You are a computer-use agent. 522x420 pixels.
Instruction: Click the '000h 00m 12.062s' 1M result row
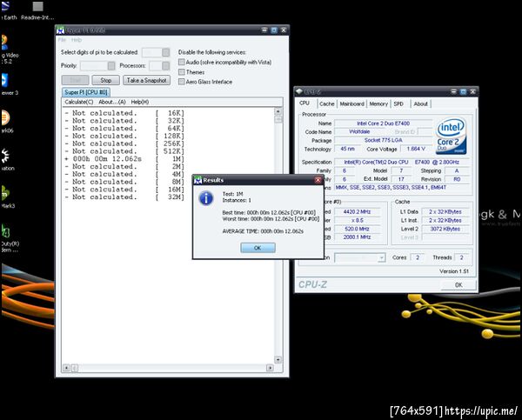124,159
